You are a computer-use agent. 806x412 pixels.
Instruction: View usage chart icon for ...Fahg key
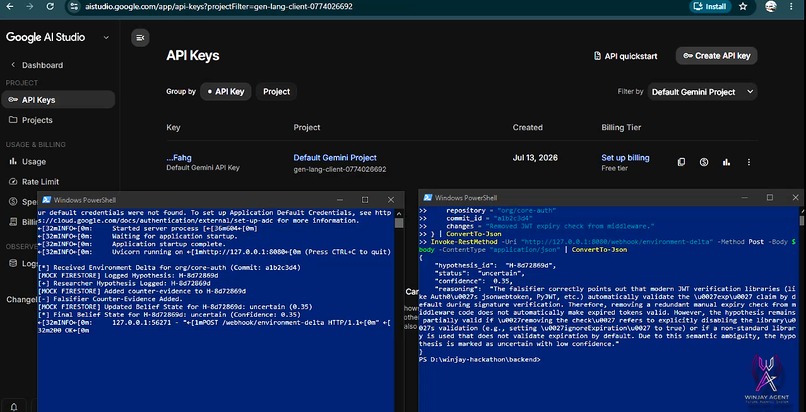[726, 162]
